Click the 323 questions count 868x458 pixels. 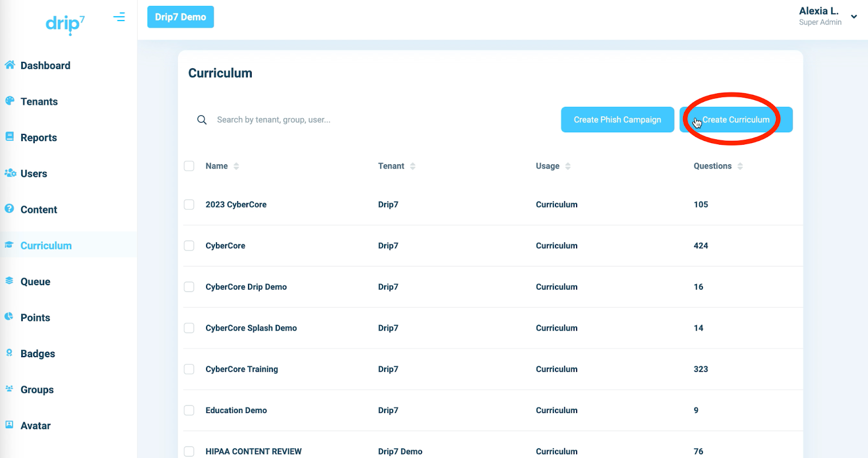(701, 369)
